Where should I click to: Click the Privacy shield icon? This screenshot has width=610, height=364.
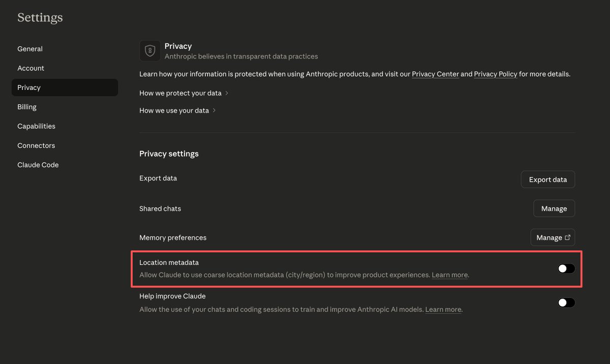[150, 51]
